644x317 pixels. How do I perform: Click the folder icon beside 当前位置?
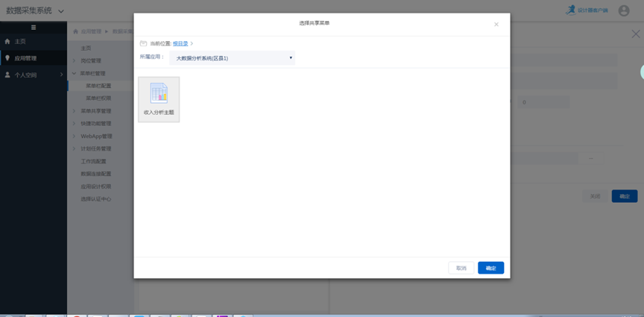(143, 43)
